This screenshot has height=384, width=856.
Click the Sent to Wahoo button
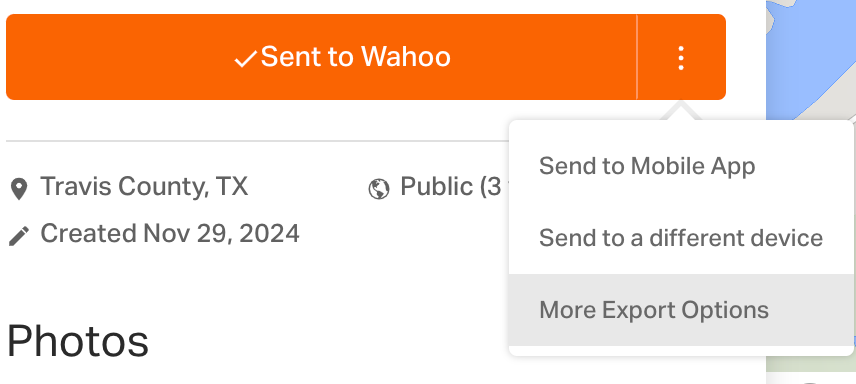click(321, 57)
